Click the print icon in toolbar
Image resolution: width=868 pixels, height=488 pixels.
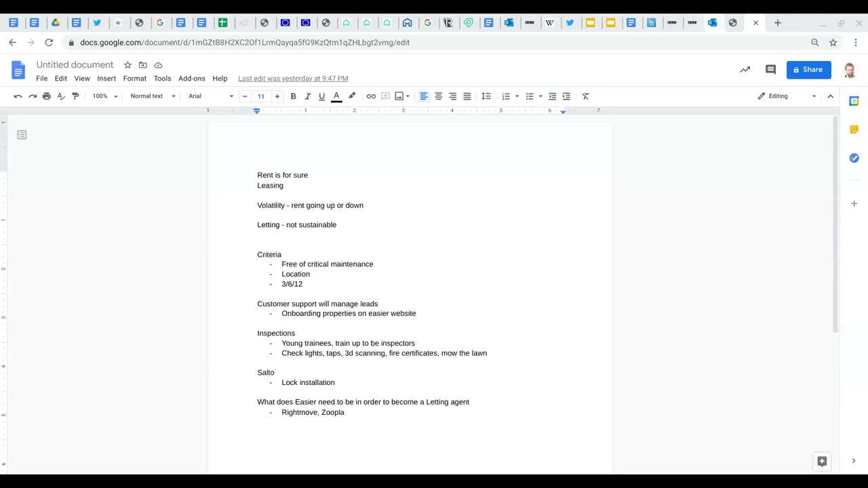[46, 96]
